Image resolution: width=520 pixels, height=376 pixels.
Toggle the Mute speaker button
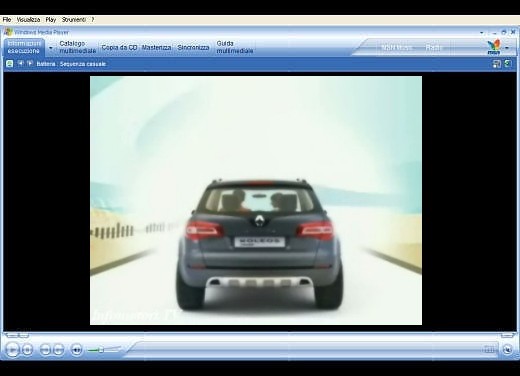pos(76,349)
